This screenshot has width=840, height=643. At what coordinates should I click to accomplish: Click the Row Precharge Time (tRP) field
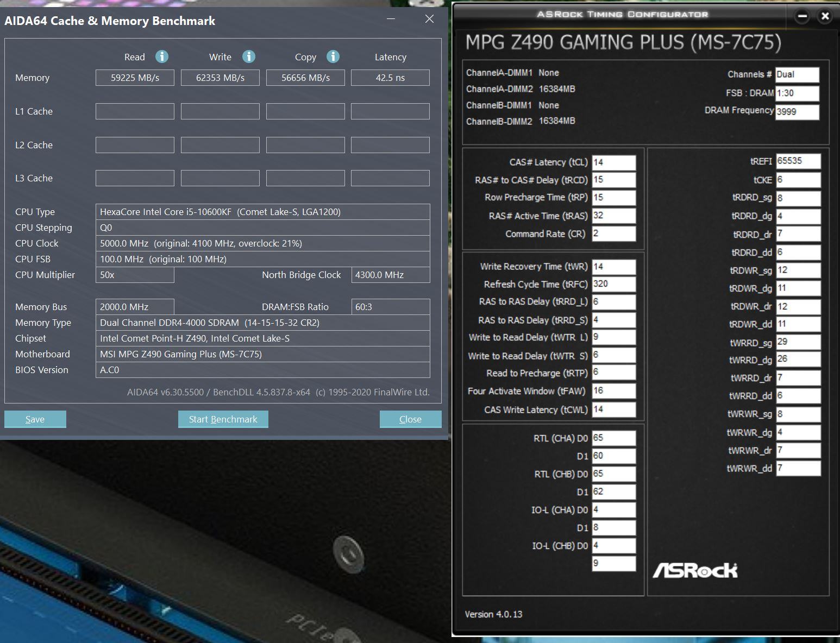(614, 198)
